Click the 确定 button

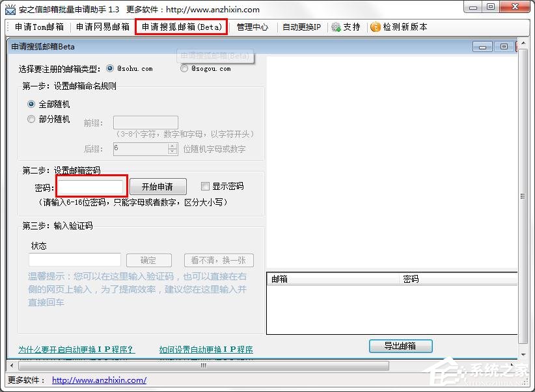(149, 261)
